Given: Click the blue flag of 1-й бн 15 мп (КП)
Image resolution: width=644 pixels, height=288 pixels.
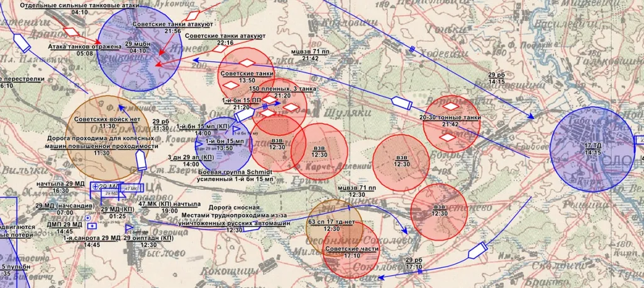Looking at the screenshot, I should (237, 130).
